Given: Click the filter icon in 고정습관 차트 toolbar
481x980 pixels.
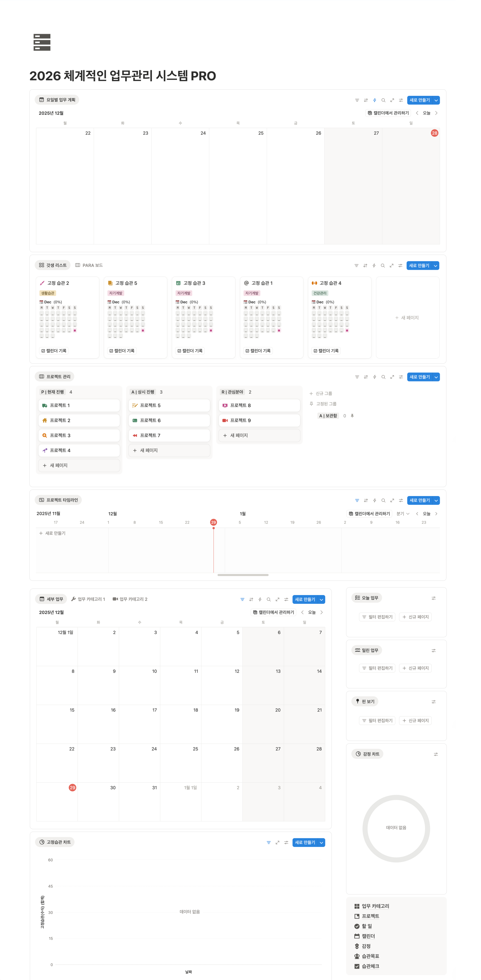Looking at the screenshot, I should pyautogui.click(x=269, y=842).
